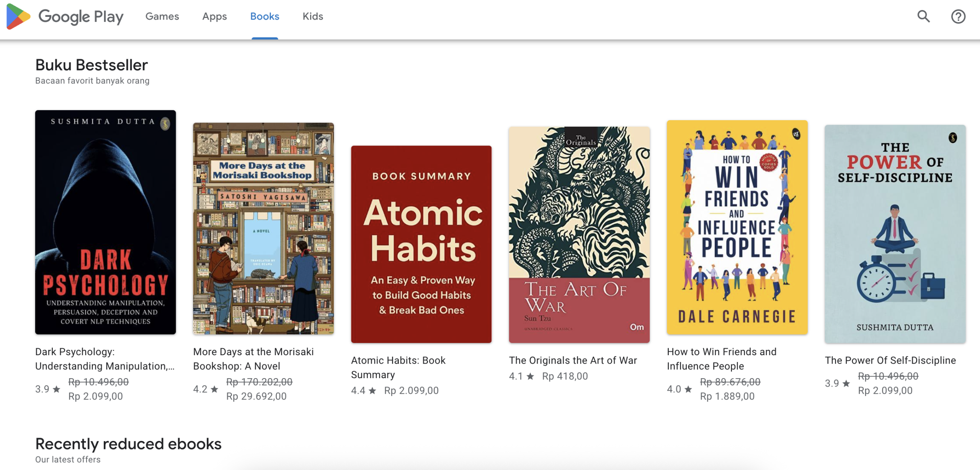Image resolution: width=980 pixels, height=470 pixels.
Task: Click the Rp 1.889,00 price
Action: coord(727,396)
